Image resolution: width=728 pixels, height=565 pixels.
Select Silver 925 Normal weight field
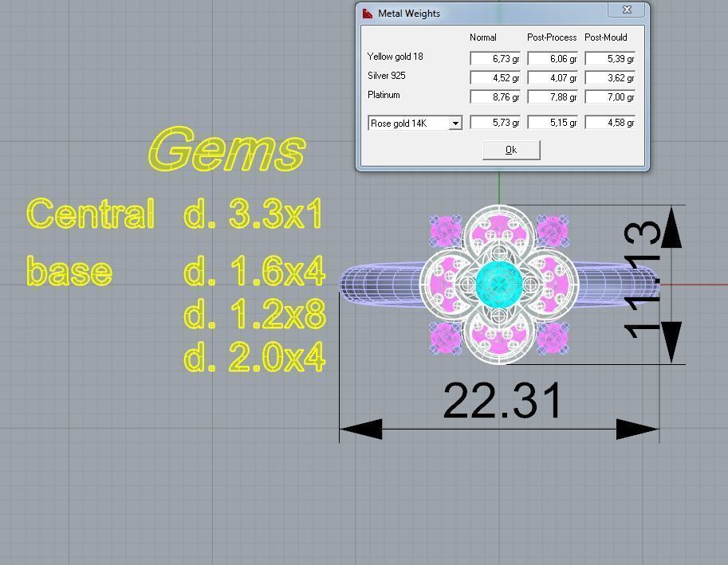point(495,77)
